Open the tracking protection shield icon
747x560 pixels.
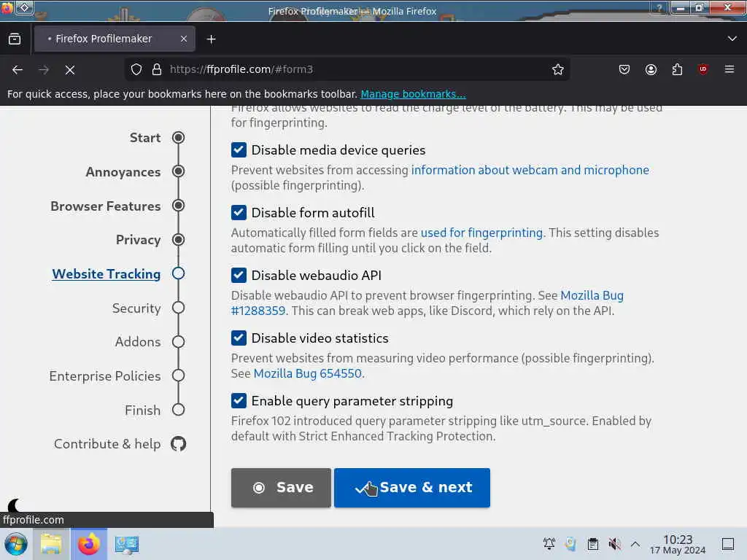pyautogui.click(x=136, y=69)
